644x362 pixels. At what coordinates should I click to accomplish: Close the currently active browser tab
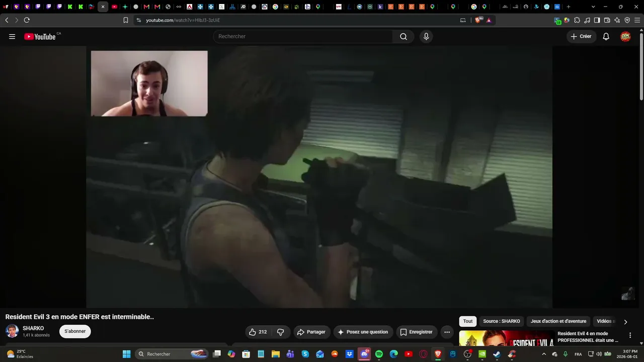(103, 7)
